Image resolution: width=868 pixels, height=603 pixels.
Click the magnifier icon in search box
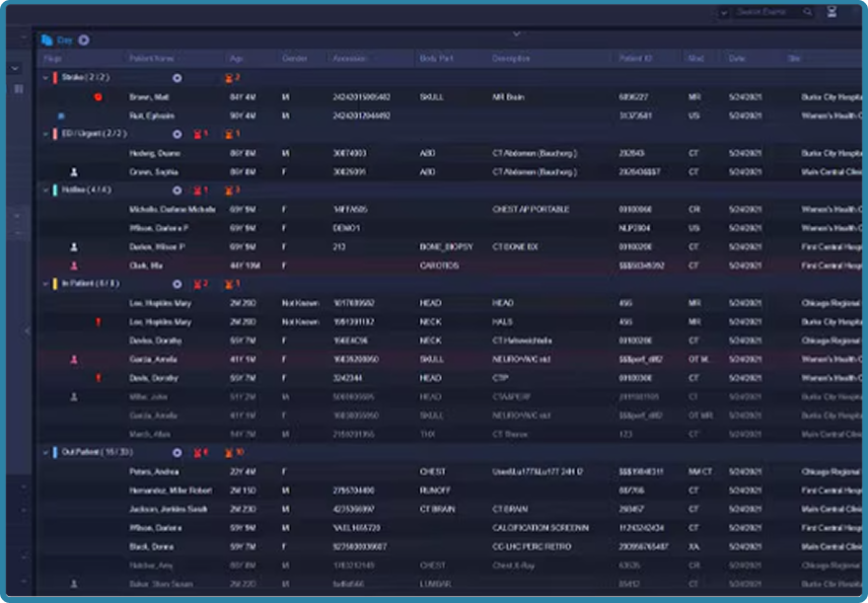tap(808, 12)
